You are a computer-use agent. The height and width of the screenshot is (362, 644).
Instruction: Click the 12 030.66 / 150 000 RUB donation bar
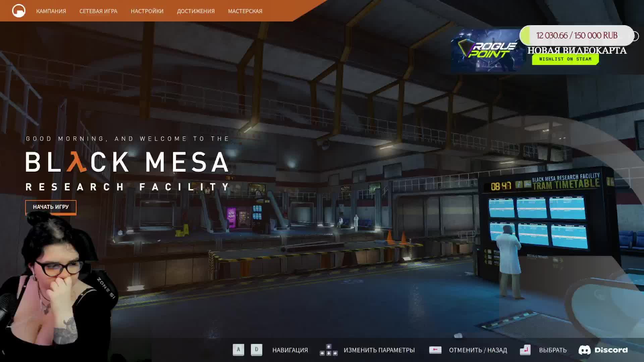577,36
